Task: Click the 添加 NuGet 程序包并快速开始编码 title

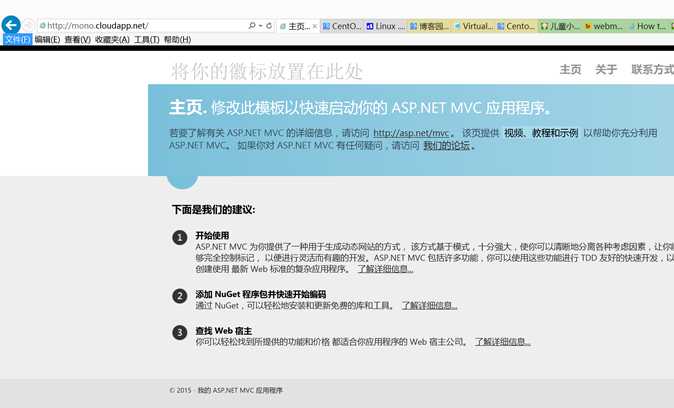Action: pyautogui.click(x=260, y=294)
